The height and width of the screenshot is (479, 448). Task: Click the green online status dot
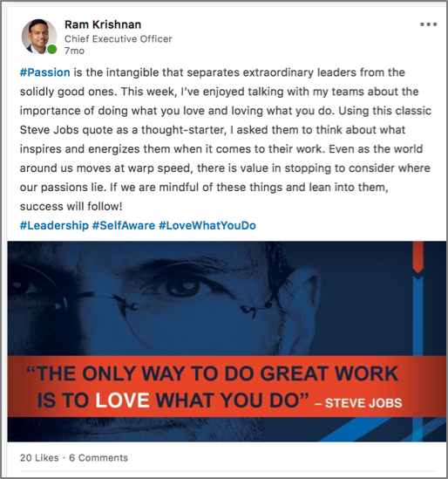(x=52, y=49)
